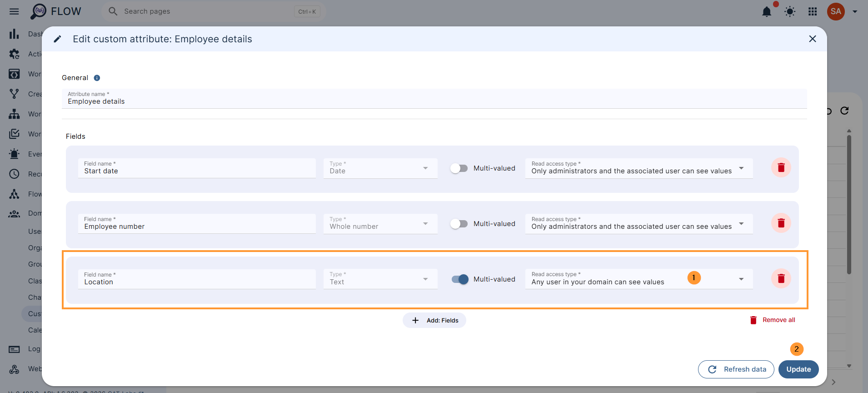Delete the Start date field
Screen dimensions: 868x393
[x=781, y=168]
